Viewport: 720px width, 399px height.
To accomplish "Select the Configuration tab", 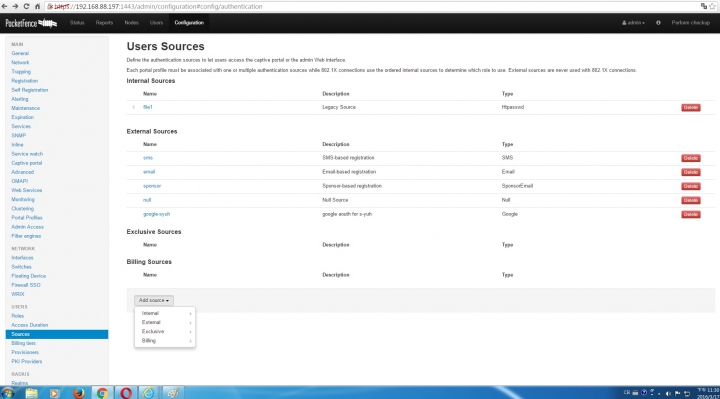I will pos(189,22).
